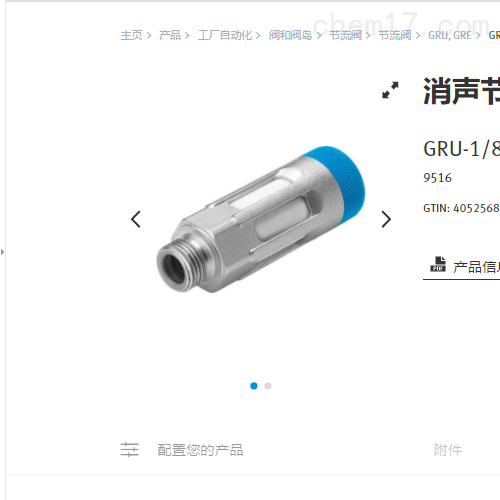Go to GRU, GRE breadcrumb
Image resolution: width=500 pixels, height=500 pixels.
(450, 35)
